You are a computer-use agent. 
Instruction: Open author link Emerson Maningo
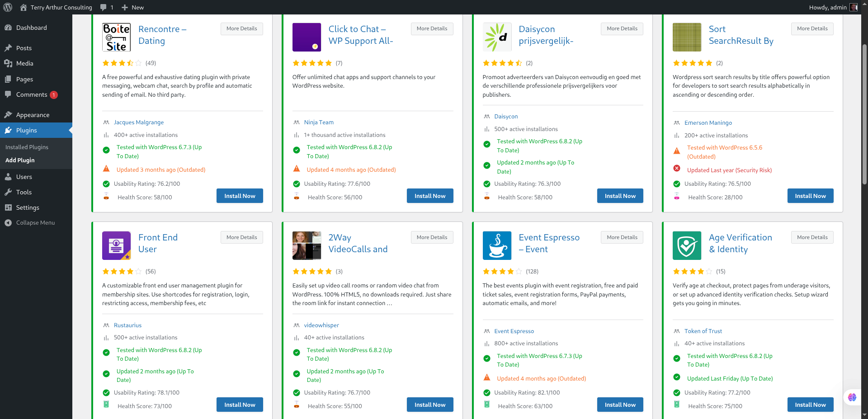[x=708, y=123]
